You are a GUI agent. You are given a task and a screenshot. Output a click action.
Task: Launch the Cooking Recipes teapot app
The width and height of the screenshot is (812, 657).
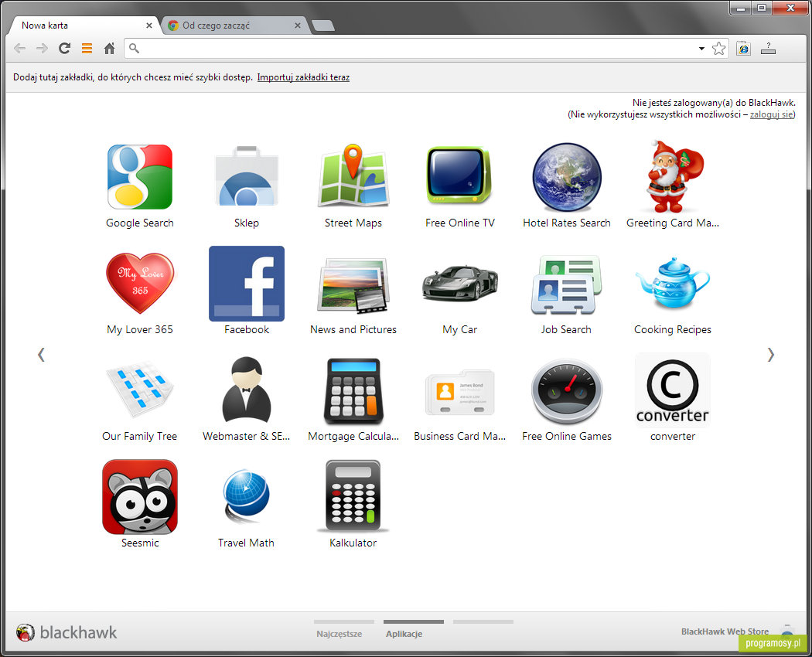[672, 283]
